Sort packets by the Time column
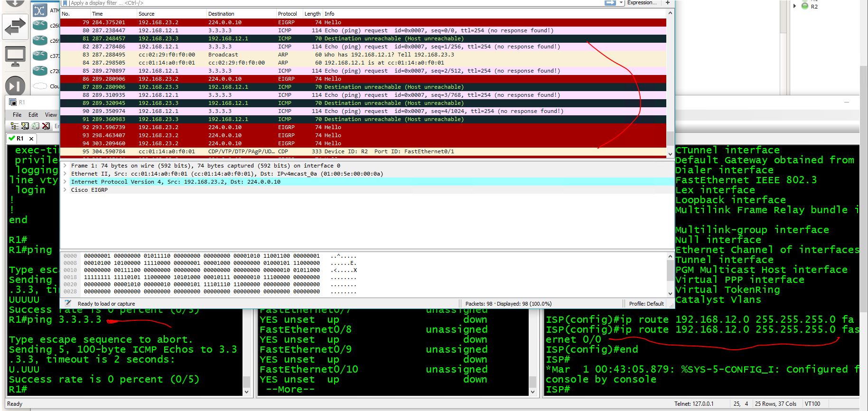Image resolution: width=868 pixels, height=411 pixels. [113, 14]
